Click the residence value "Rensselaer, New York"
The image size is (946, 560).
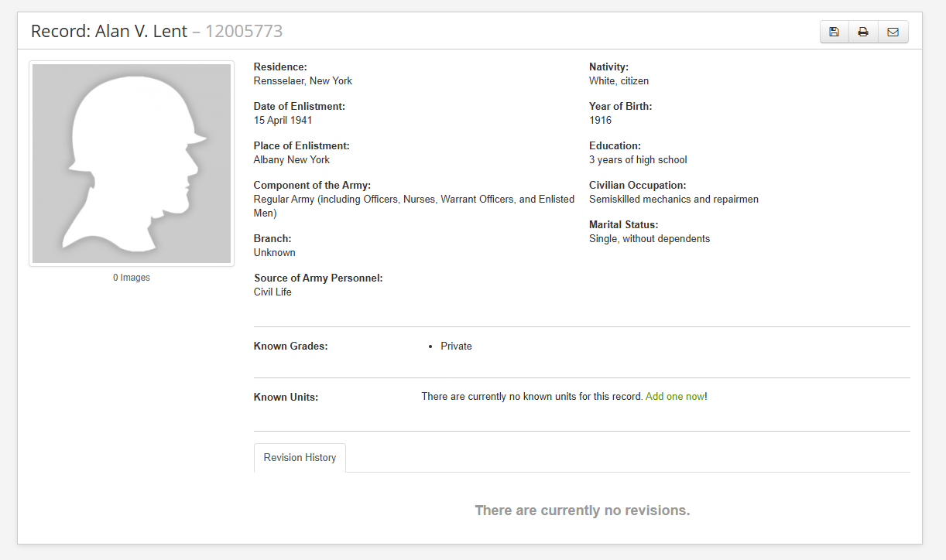pos(303,81)
